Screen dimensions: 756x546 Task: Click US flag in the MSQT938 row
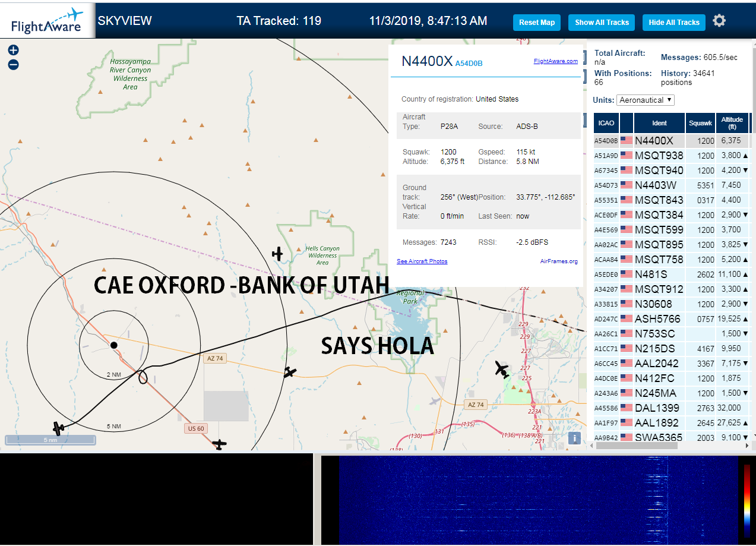coord(627,156)
